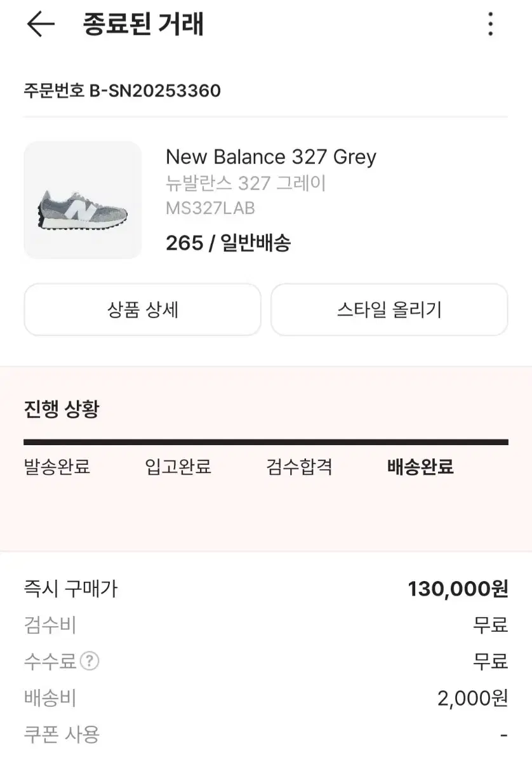Screen dimensions: 532x762
Task: Tap the 265 / 일반배송 size info
Action: [228, 243]
